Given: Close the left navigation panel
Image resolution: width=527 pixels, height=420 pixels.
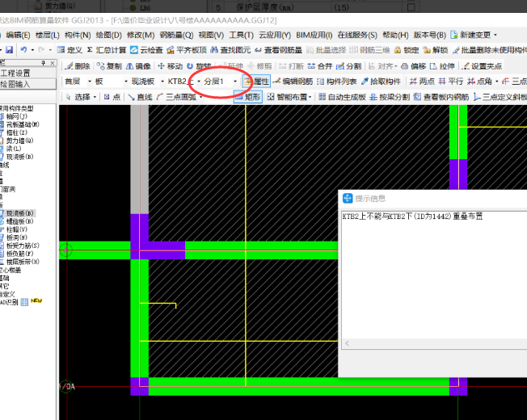Looking at the screenshot, I should pos(53,63).
